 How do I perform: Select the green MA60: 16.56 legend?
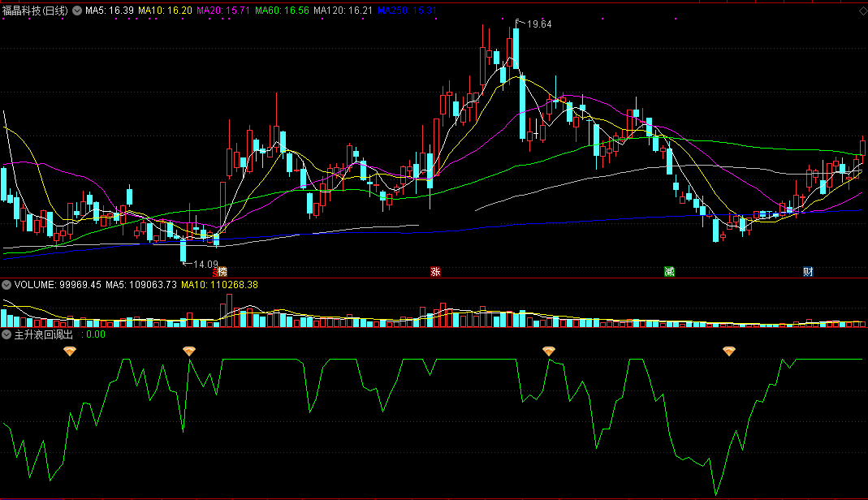tap(282, 11)
